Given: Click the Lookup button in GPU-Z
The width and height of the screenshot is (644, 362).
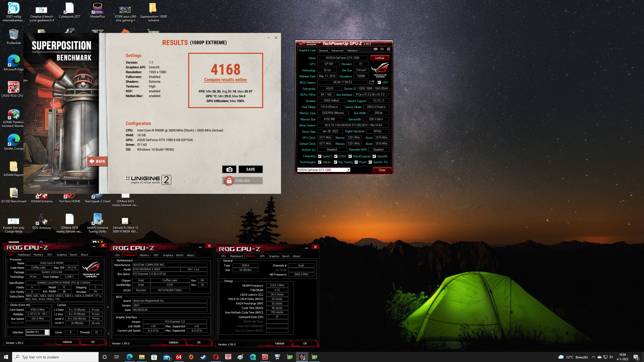Looking at the screenshot, I should pyautogui.click(x=380, y=58).
